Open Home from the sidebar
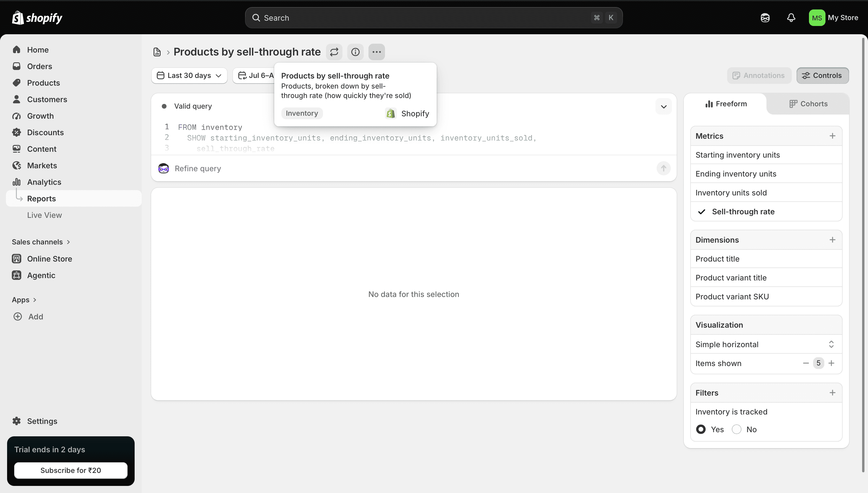This screenshot has width=868, height=493. coord(74,50)
